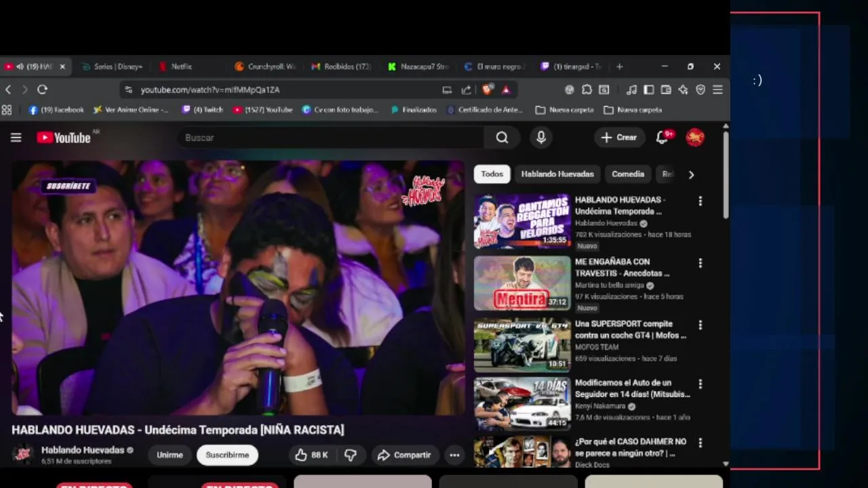The image size is (868, 488).
Task: Switch to the Recibidos Gmail tab
Action: [x=342, y=66]
